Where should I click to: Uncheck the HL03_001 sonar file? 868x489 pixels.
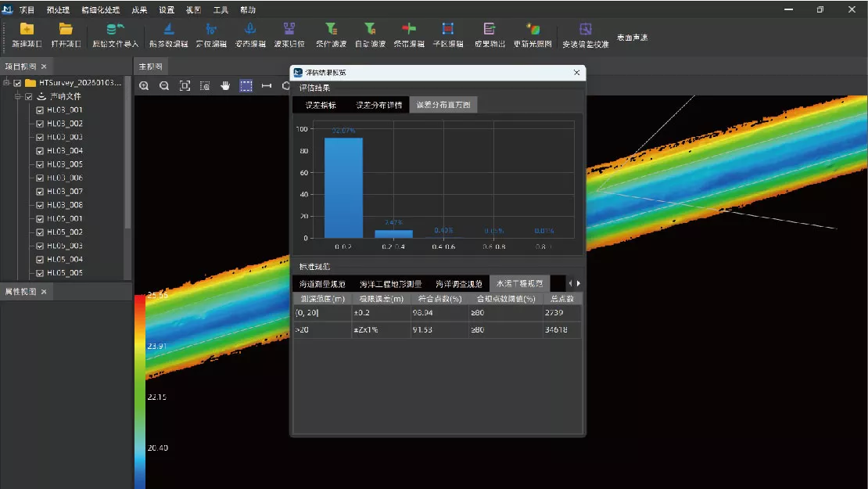point(40,110)
